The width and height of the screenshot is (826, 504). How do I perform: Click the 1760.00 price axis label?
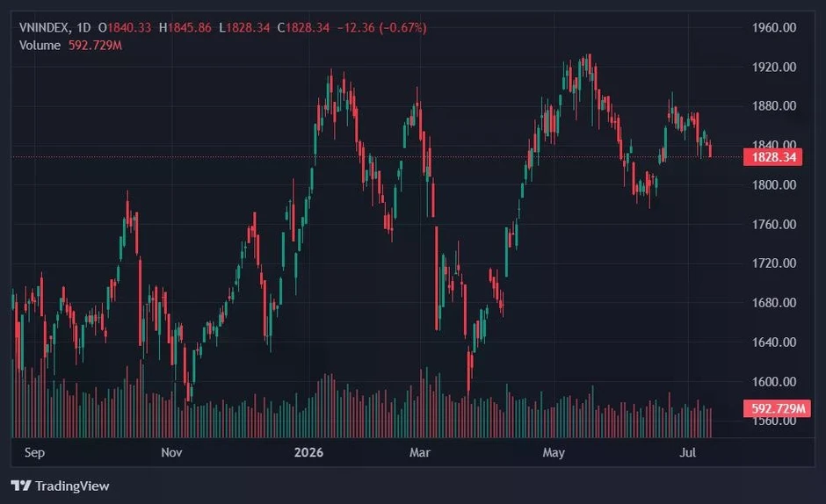point(774,225)
